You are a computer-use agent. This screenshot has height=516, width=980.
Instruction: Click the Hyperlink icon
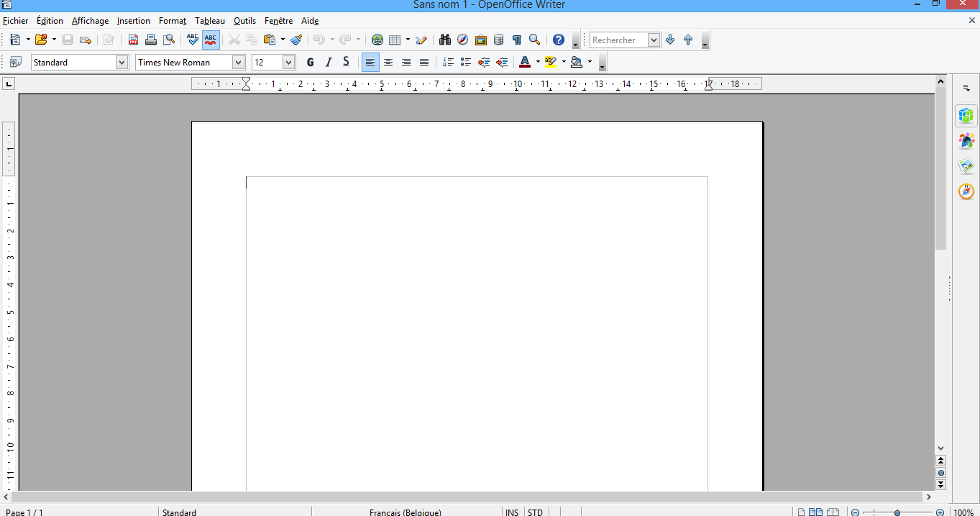[377, 40]
